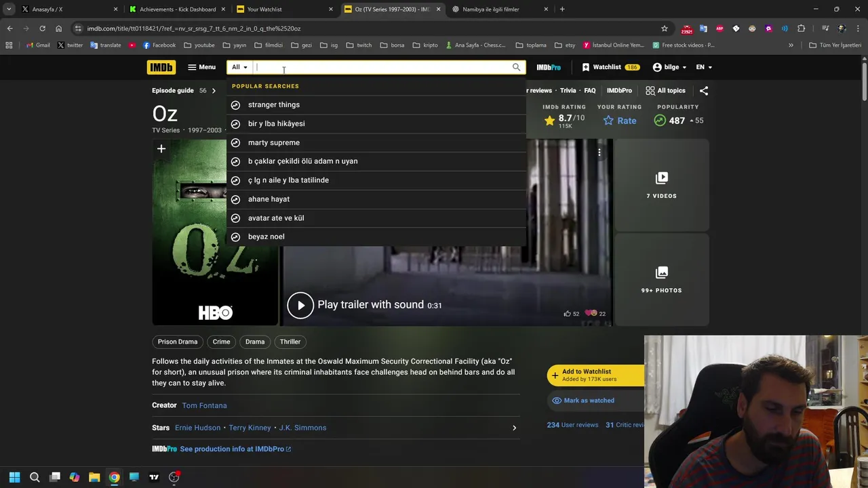The height and width of the screenshot is (488, 868).
Task: Click the Add to Watchlist button
Action: point(595,375)
